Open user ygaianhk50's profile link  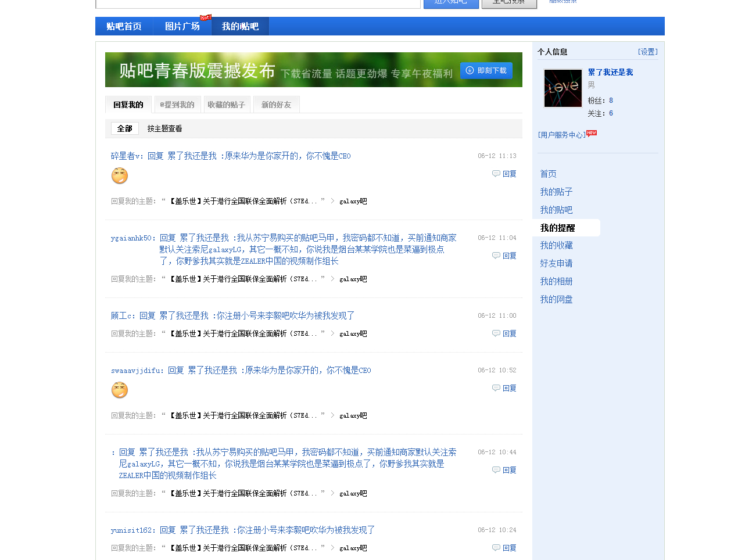[x=132, y=238]
